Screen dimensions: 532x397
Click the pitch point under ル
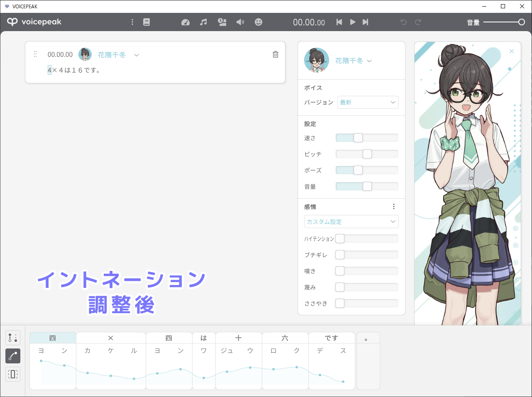(x=134, y=379)
